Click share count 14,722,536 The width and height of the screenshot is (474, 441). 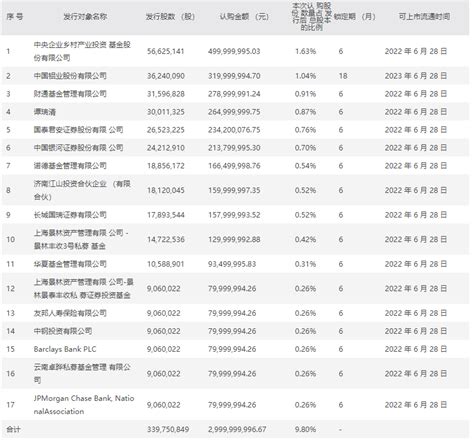click(166, 239)
